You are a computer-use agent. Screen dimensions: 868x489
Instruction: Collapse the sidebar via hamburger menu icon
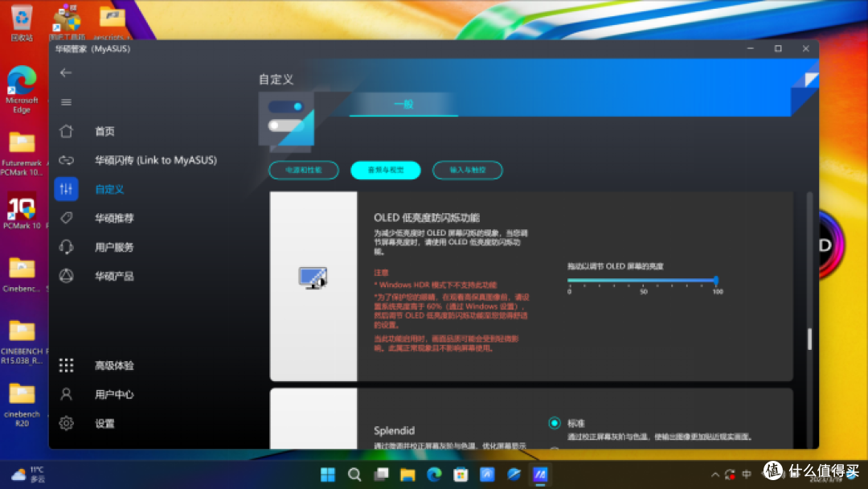pos(66,102)
